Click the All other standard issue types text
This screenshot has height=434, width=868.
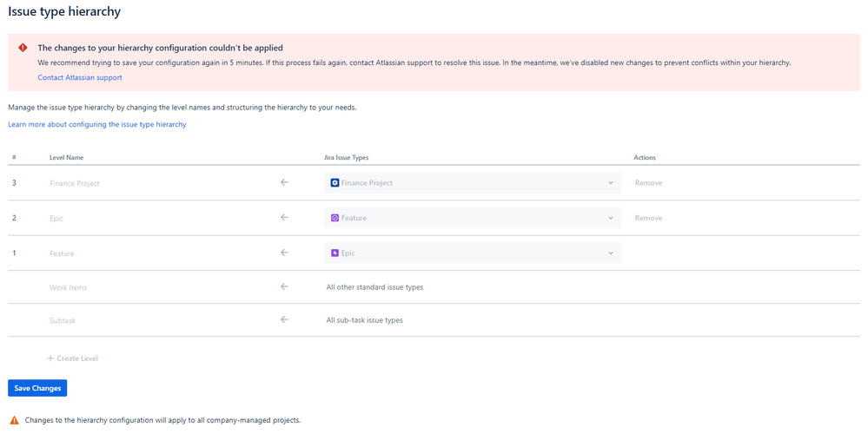click(x=374, y=287)
